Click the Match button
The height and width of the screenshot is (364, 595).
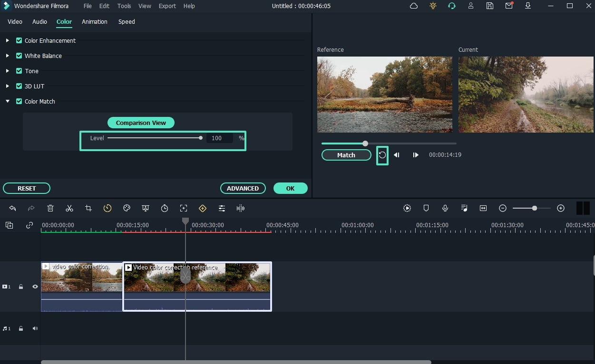[346, 155]
